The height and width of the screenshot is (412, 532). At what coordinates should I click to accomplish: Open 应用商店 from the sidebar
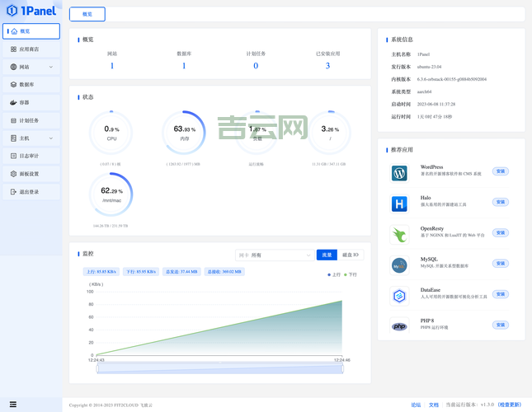pos(31,49)
